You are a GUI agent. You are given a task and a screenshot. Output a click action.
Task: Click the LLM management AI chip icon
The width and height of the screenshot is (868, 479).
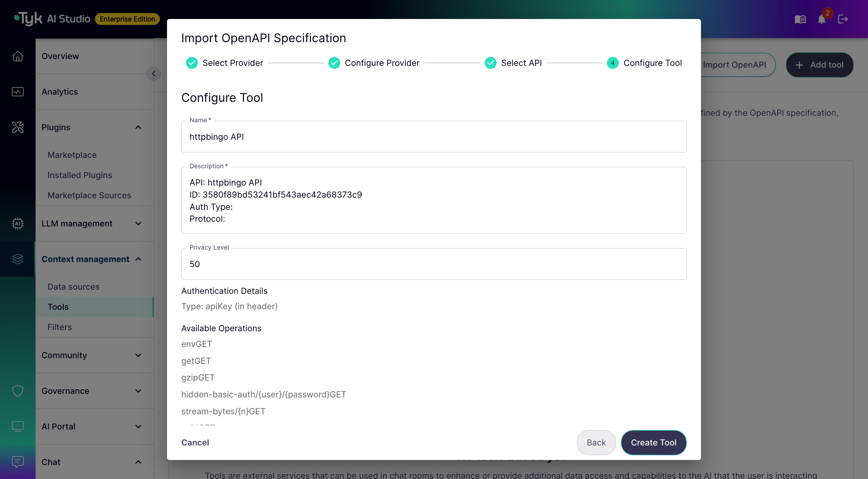point(18,223)
